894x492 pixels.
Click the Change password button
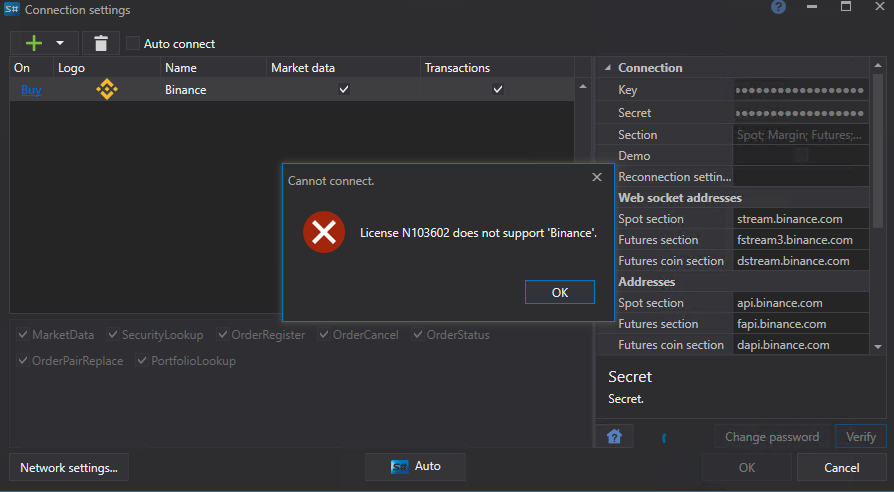click(772, 437)
